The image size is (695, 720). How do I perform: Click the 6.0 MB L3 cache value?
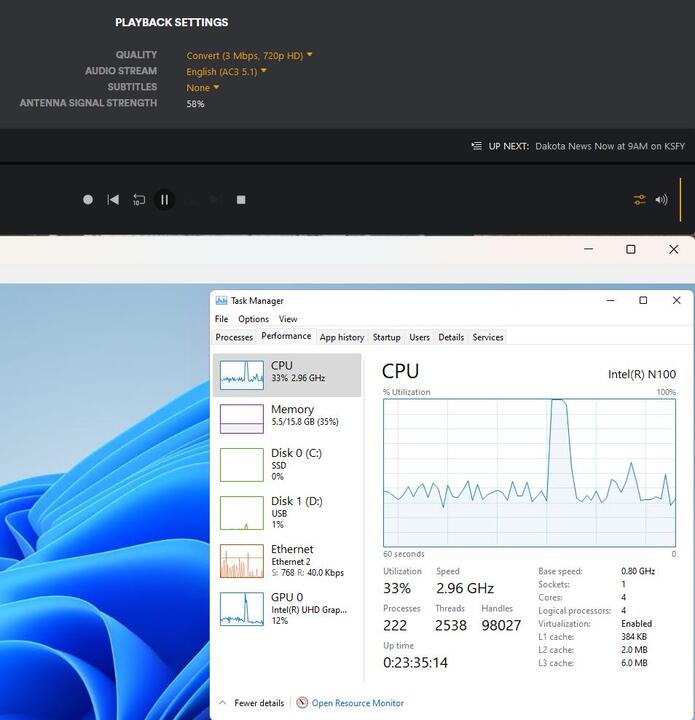coord(634,663)
